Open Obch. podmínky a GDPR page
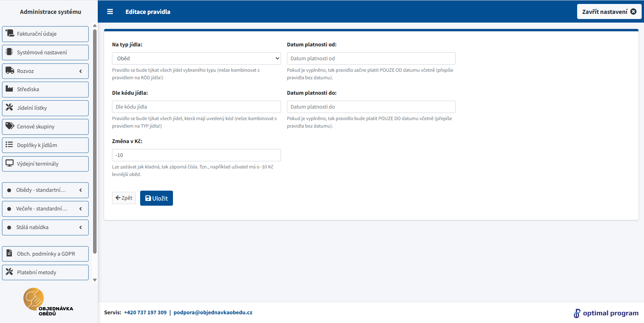The image size is (644, 323). (45, 254)
